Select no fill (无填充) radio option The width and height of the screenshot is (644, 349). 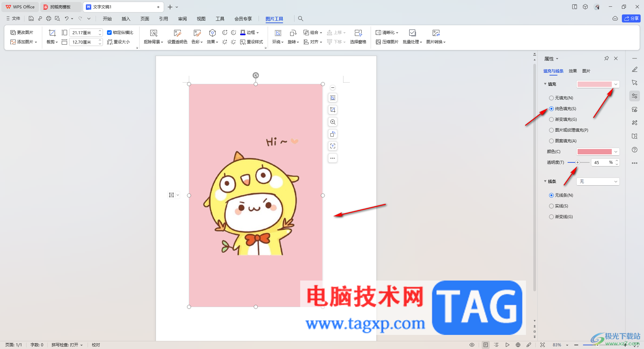(551, 98)
